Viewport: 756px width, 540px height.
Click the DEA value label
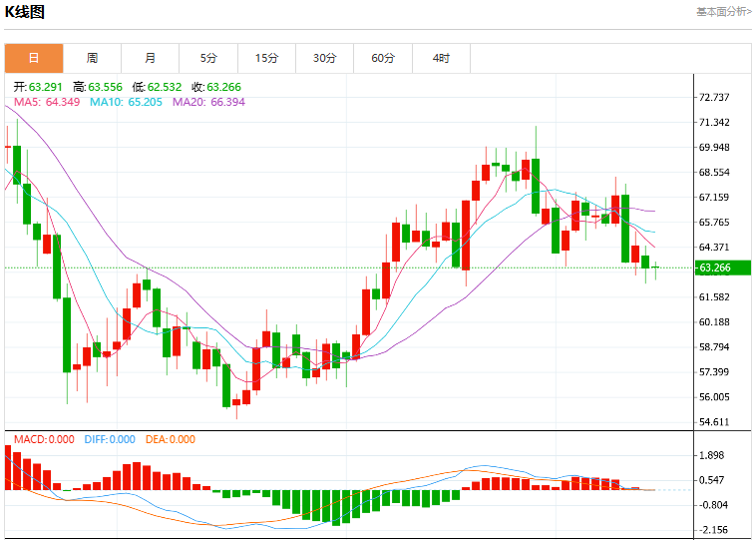(x=171, y=439)
